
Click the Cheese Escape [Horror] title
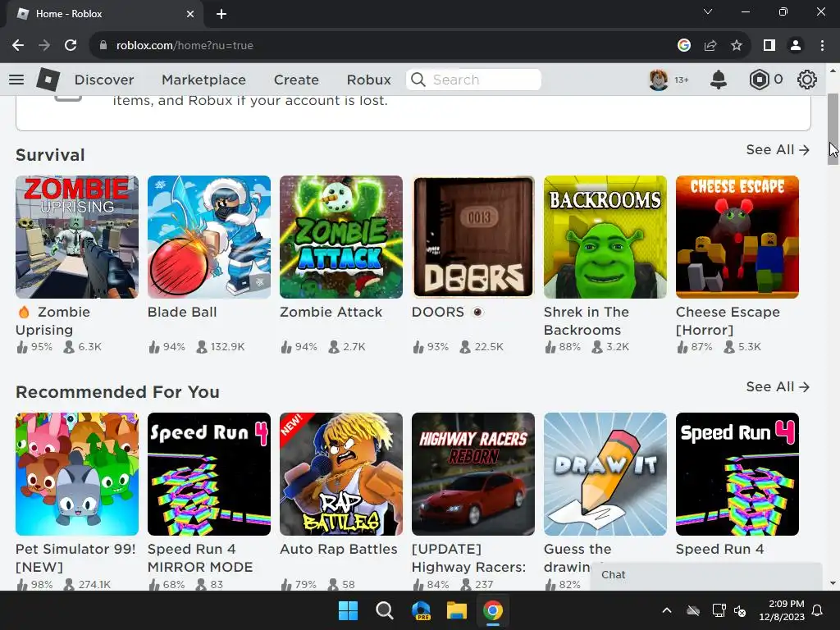pyautogui.click(x=728, y=321)
